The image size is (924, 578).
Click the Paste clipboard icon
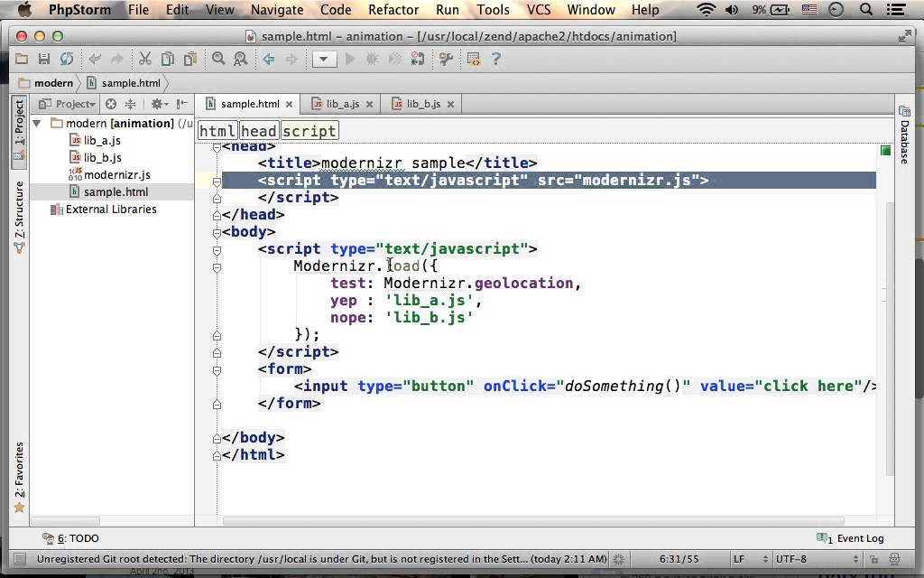pos(189,59)
